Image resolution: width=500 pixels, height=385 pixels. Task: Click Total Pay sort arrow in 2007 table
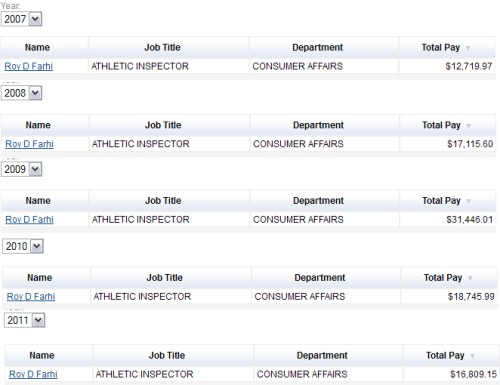coord(468,48)
